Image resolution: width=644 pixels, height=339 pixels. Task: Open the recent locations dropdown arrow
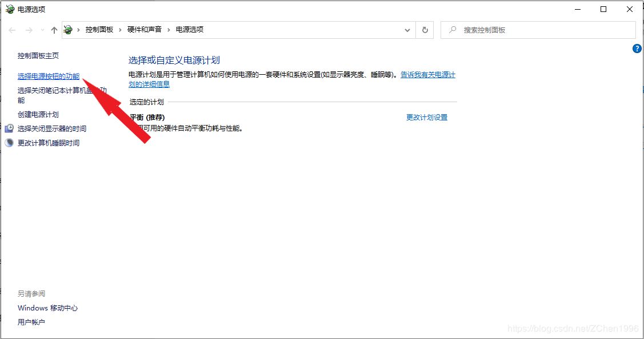click(42, 30)
